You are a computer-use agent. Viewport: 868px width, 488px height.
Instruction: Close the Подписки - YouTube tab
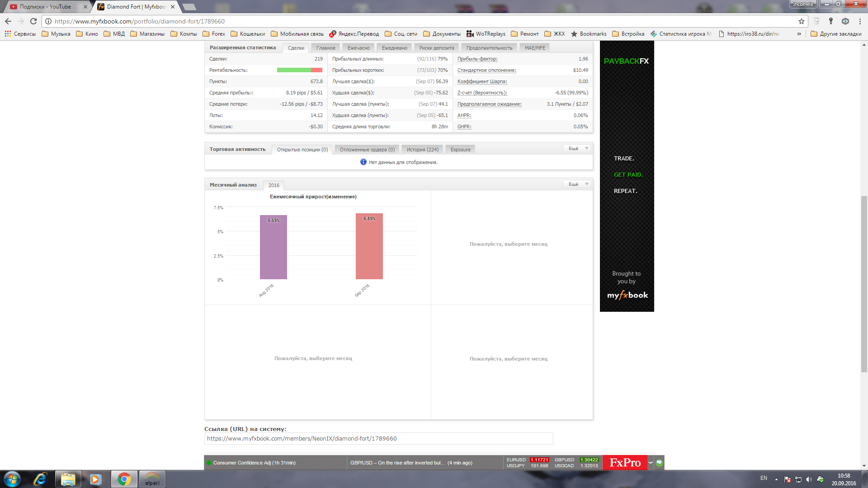85,7
